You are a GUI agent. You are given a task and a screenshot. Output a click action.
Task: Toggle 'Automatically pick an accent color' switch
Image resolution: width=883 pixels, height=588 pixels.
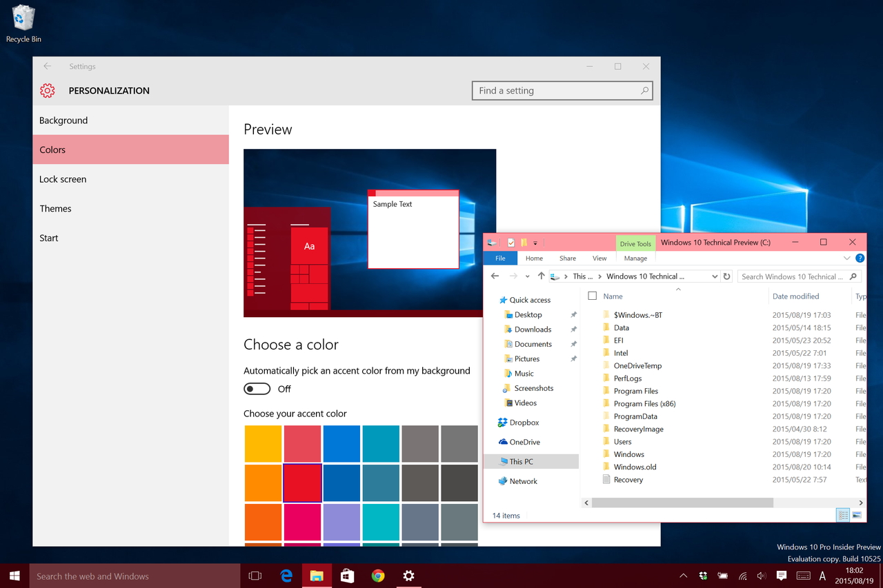pos(257,388)
